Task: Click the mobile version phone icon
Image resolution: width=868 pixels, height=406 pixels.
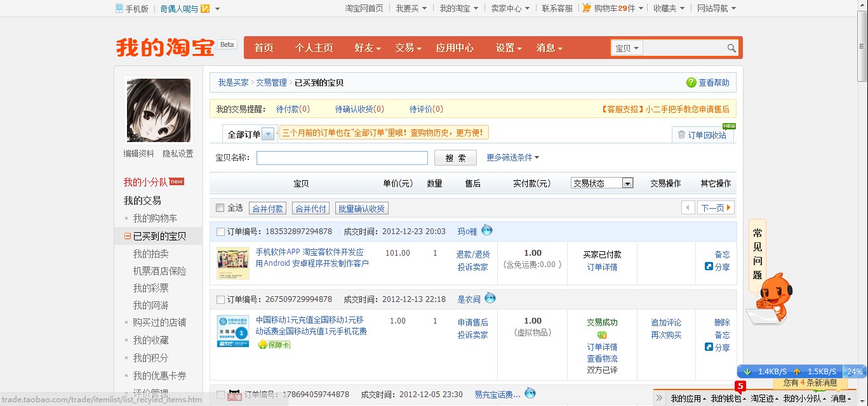Action: click(119, 8)
